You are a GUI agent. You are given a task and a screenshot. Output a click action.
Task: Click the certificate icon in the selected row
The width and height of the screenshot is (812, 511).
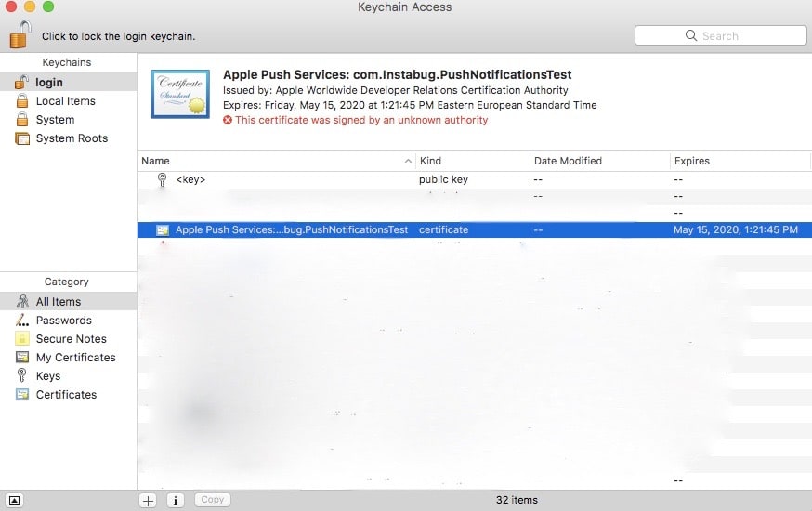click(x=163, y=229)
